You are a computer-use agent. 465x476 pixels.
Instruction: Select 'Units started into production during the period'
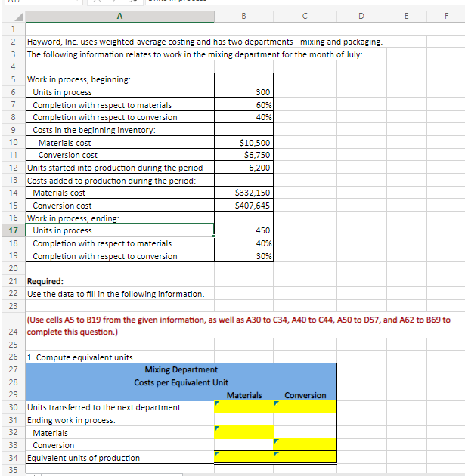click(x=119, y=168)
